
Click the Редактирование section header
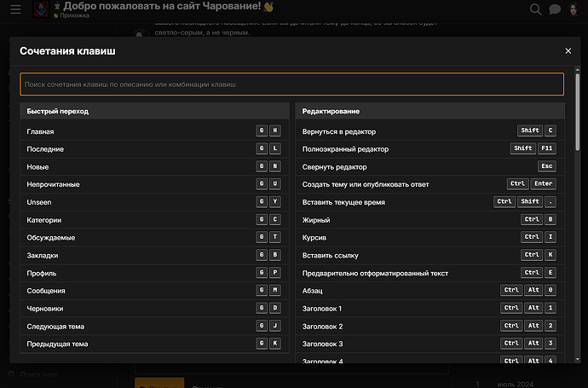click(x=429, y=112)
